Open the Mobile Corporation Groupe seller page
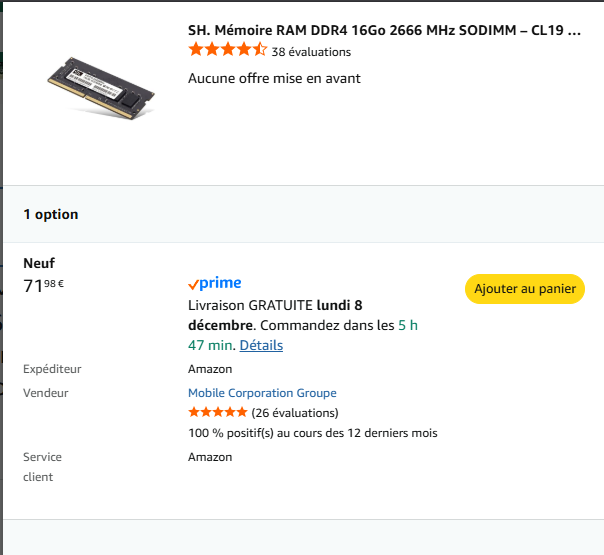Image resolution: width=604 pixels, height=555 pixels. pos(262,393)
